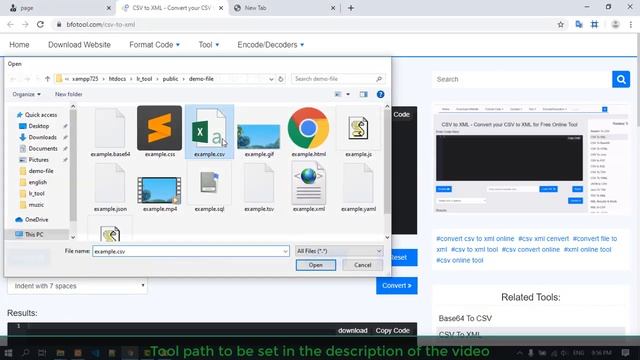This screenshot has height=360, width=640.
Task: Click the New folder button
Action: [x=69, y=94]
